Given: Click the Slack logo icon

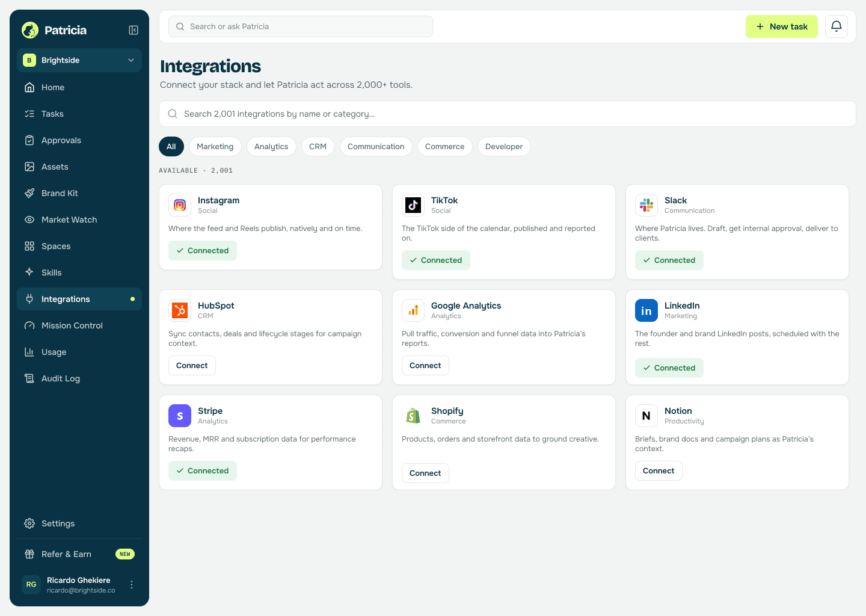Looking at the screenshot, I should point(646,205).
